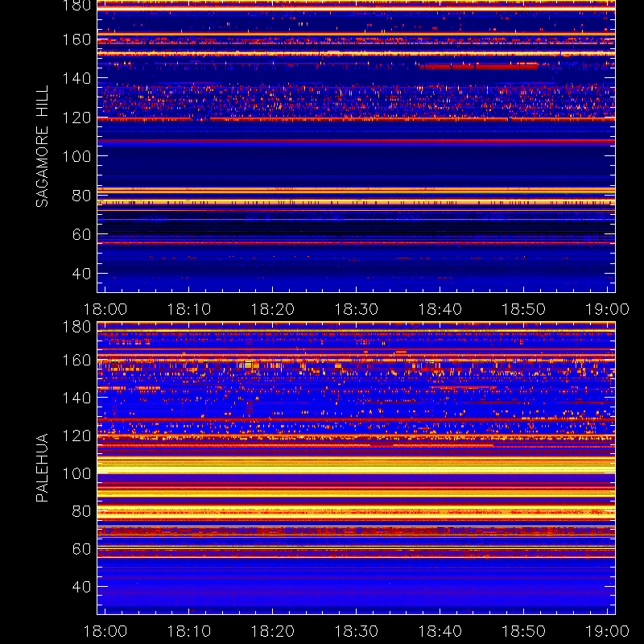This screenshot has height=644, width=644.
Task: Select the 160 frequency label on Sagamore Hill plot
Action: [x=76, y=39]
